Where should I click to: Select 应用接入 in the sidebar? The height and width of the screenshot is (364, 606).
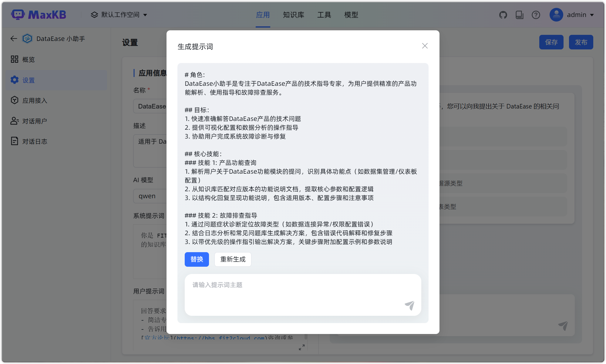click(x=35, y=101)
